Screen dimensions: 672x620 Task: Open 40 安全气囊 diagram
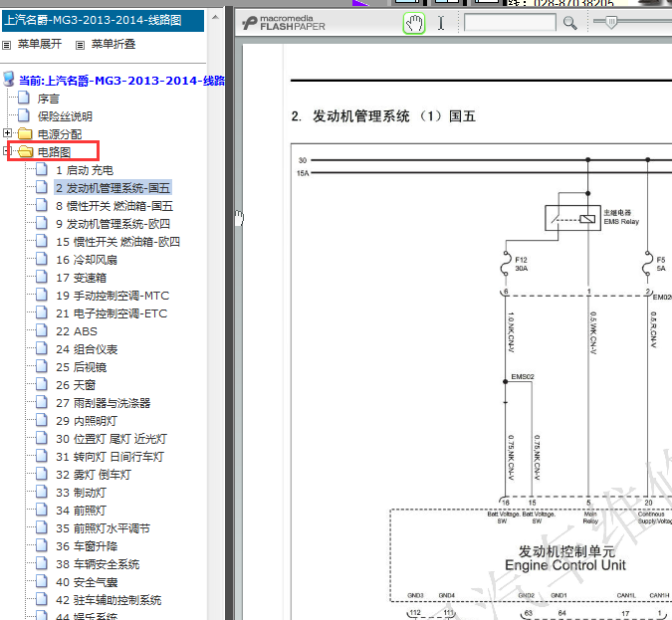tap(87, 583)
